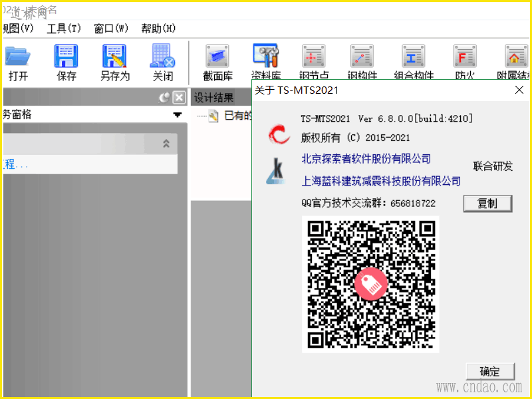Click the red swirl company logo
The height and width of the screenshot is (399, 532).
[x=279, y=134]
